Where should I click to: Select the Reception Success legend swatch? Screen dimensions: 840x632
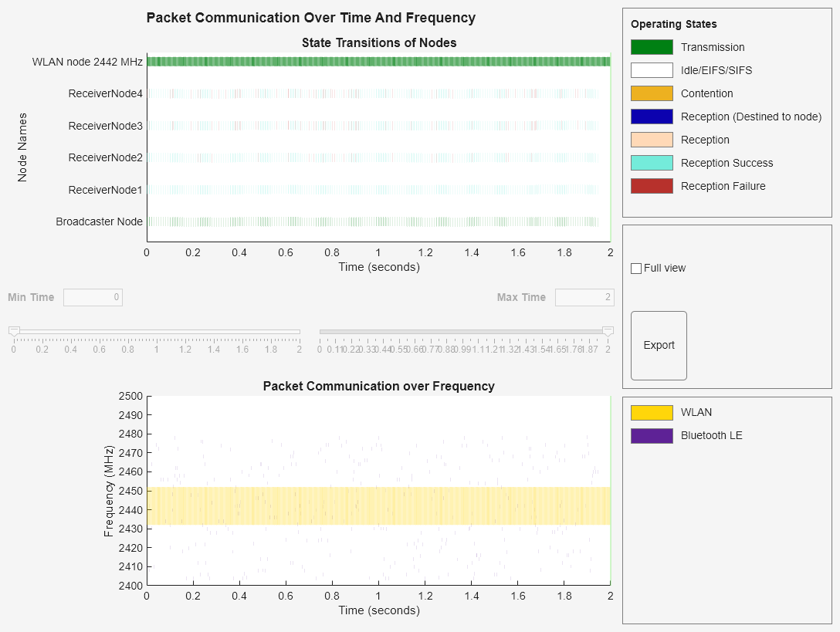[x=652, y=163]
